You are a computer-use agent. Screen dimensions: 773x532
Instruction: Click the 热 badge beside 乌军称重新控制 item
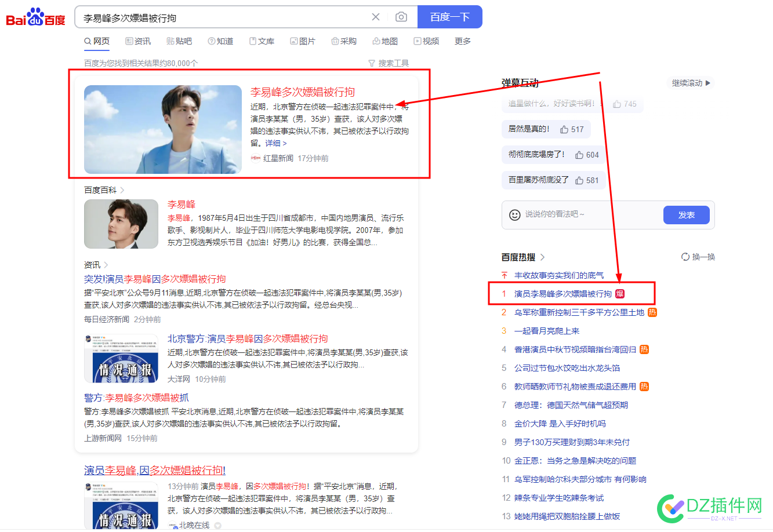[652, 312]
